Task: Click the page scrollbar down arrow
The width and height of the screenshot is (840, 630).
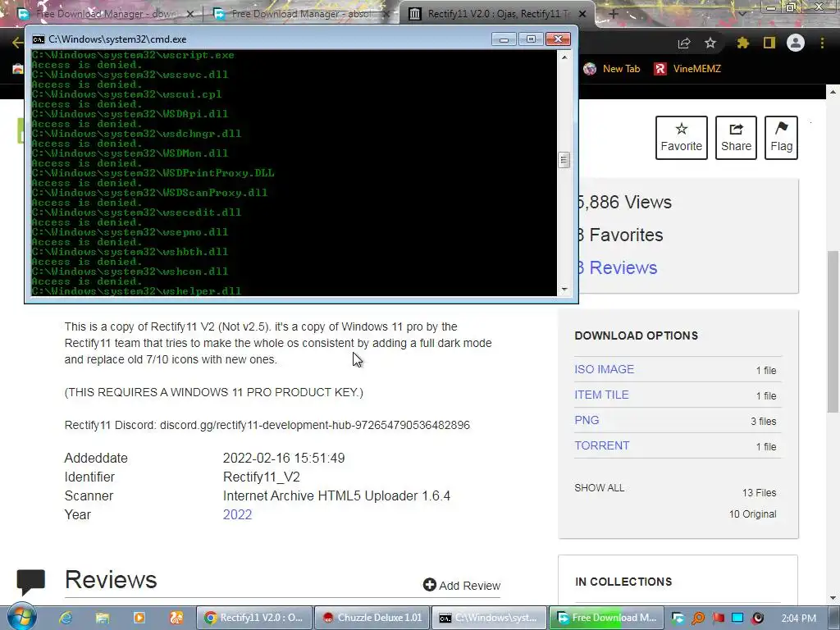Action: pos(833,598)
